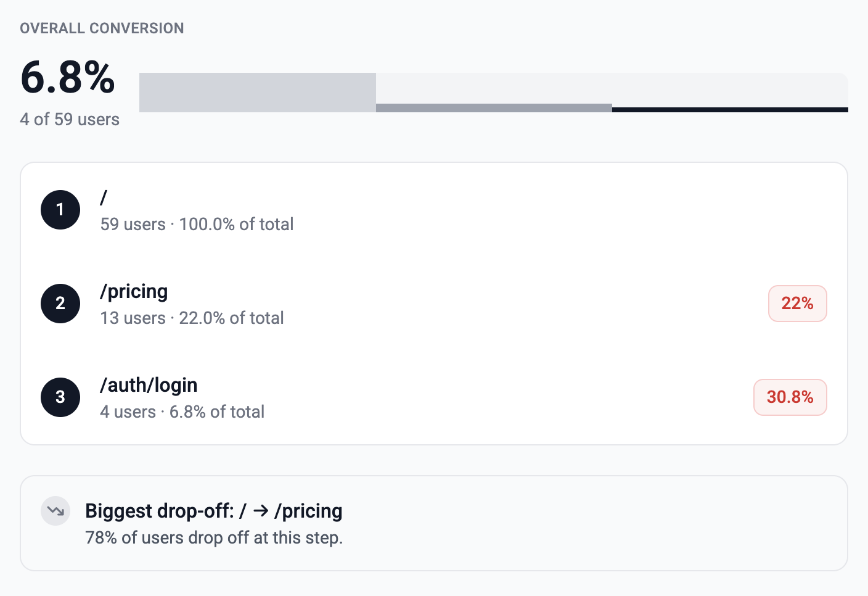Click the step 2 numbered circle icon

(60, 304)
